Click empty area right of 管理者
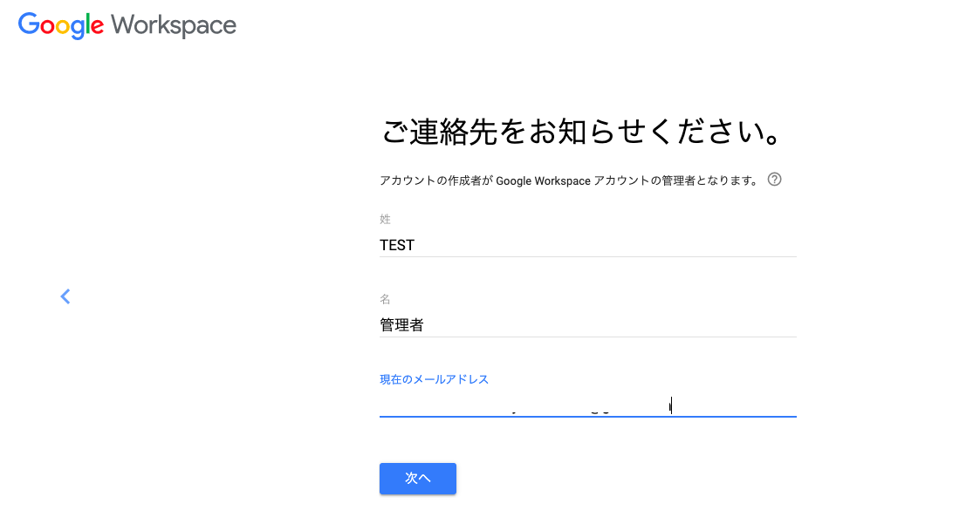This screenshot has height=524, width=980. [x=611, y=325]
